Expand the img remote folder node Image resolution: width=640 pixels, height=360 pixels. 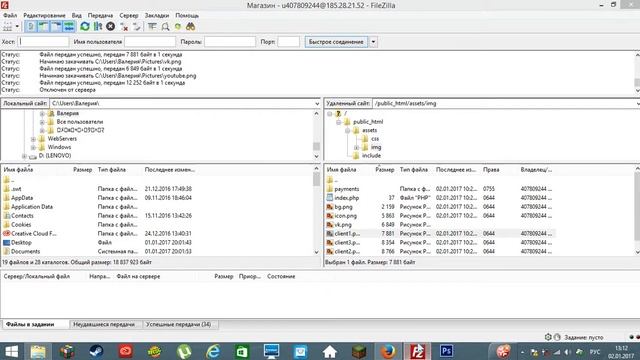(356, 147)
